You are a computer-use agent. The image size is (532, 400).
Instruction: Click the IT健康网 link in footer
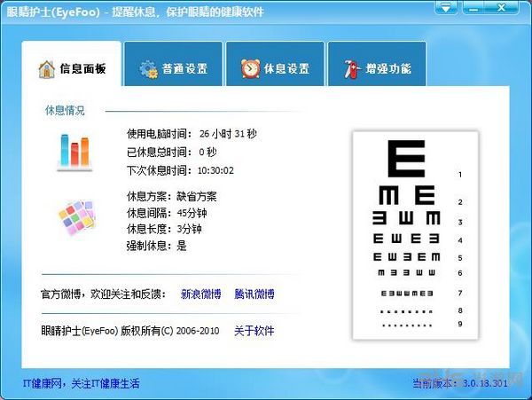(81, 383)
